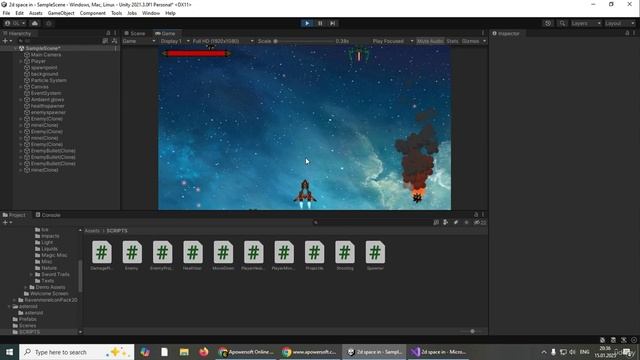
Task: Click the taskbar search box
Action: (77, 352)
